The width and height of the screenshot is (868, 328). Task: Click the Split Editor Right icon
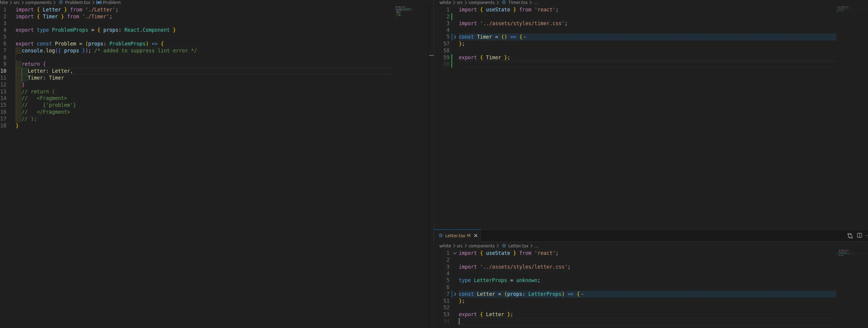tap(859, 236)
